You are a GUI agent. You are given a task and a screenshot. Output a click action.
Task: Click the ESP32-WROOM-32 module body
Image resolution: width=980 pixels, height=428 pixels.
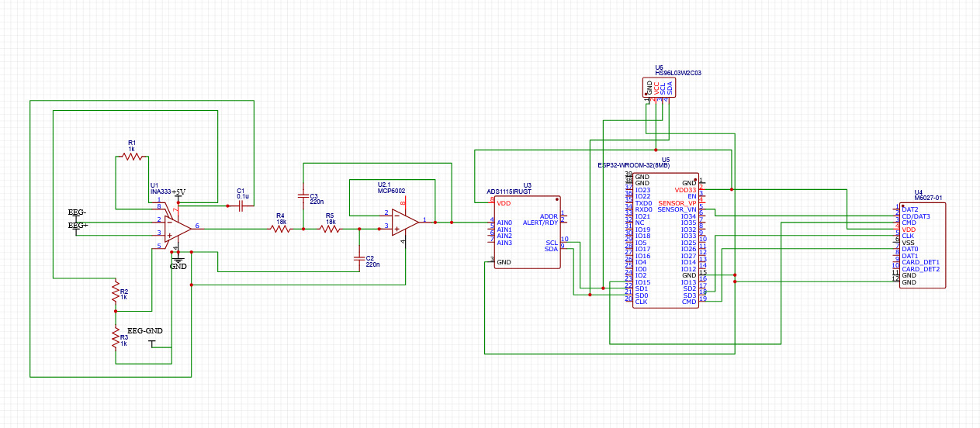(x=665, y=240)
